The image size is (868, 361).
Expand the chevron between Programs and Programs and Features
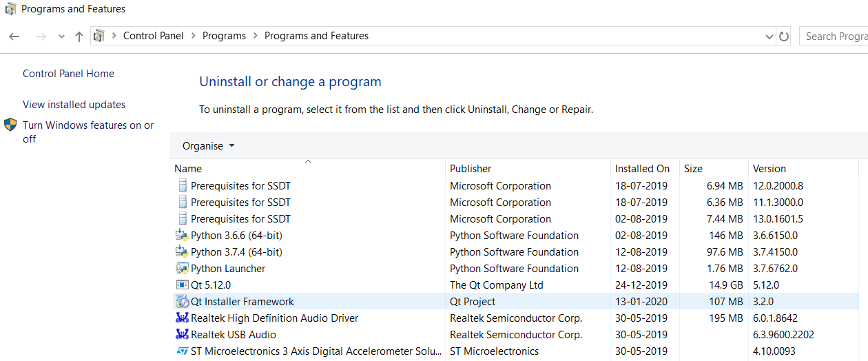pyautogui.click(x=255, y=36)
